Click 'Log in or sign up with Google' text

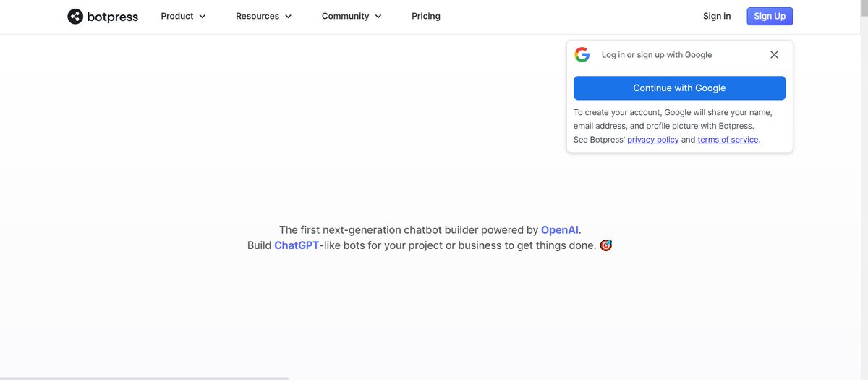(x=657, y=55)
